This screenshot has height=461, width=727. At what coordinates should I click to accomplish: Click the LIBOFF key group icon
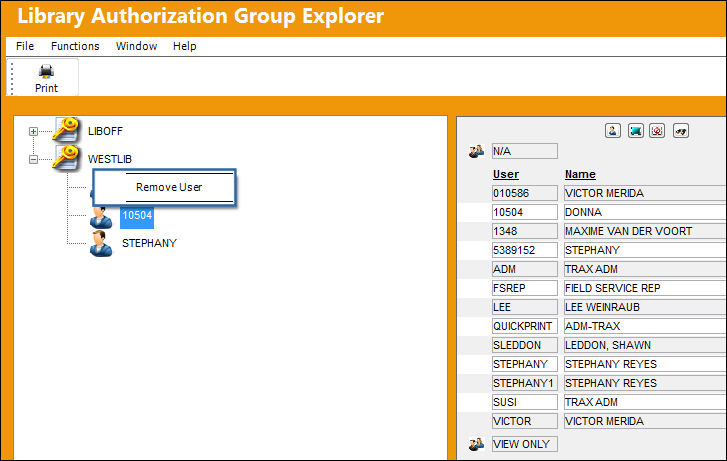click(x=65, y=130)
